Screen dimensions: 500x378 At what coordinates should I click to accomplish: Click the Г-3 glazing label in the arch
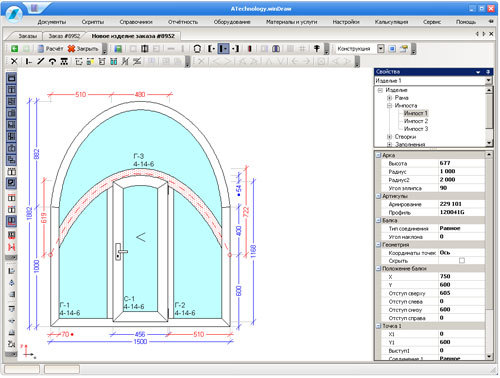pos(139,156)
